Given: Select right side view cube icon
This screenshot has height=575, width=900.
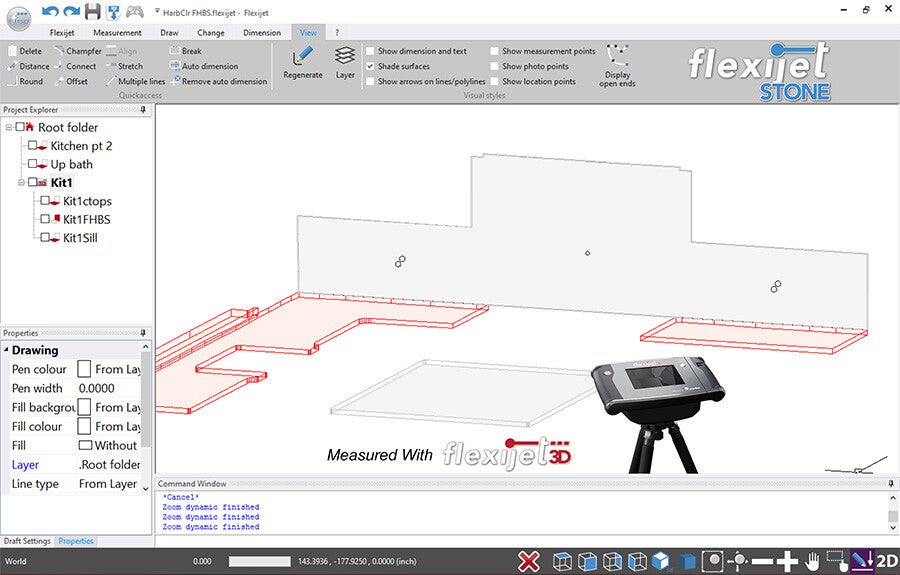Looking at the screenshot, I should (612, 561).
